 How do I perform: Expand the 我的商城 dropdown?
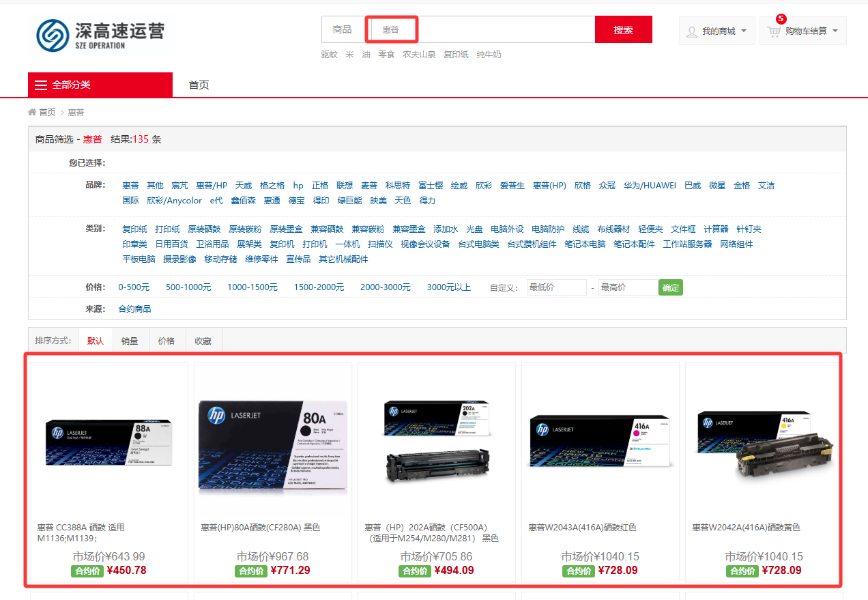(x=717, y=31)
